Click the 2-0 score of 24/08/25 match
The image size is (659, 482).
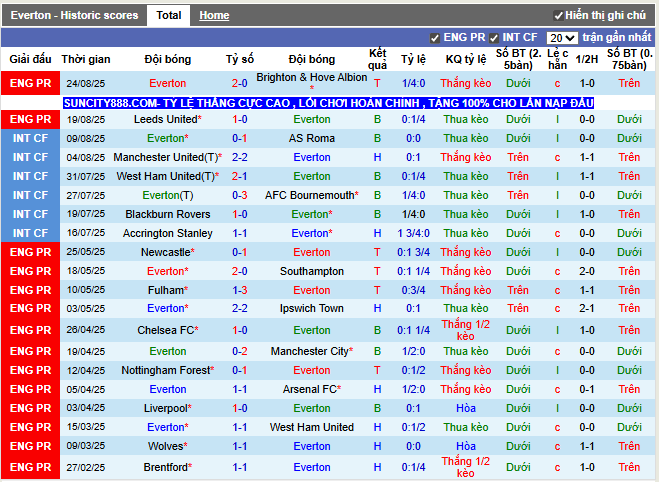[x=240, y=83]
